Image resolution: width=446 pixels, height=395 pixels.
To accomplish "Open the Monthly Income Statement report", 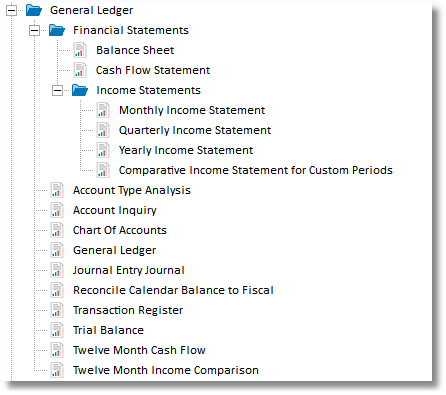I will (x=192, y=110).
